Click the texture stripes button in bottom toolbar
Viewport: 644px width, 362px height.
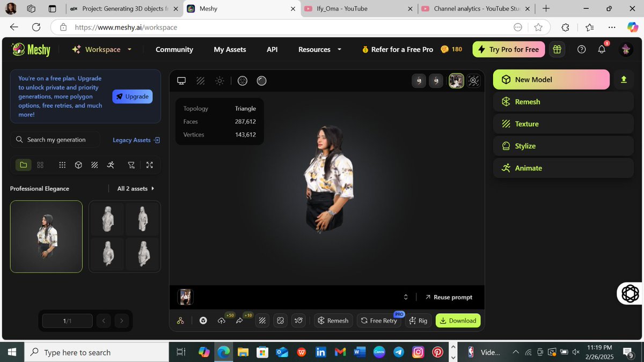pos(262,321)
